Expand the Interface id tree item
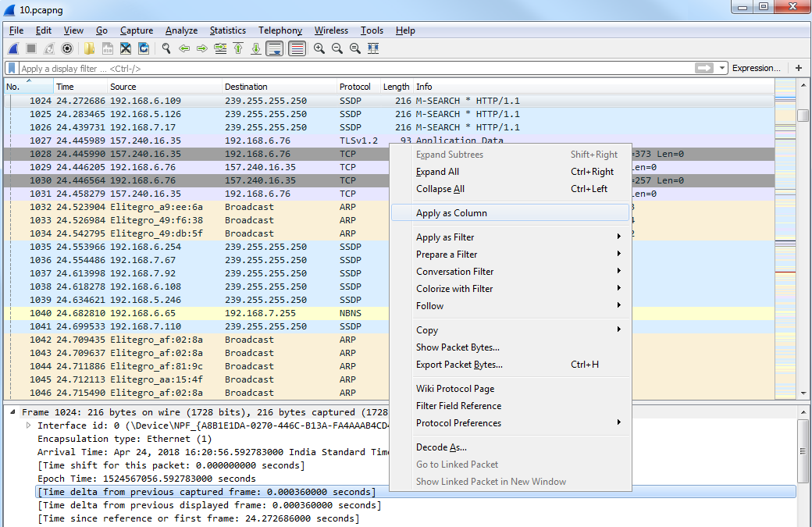The height and width of the screenshot is (527, 812). [x=29, y=426]
